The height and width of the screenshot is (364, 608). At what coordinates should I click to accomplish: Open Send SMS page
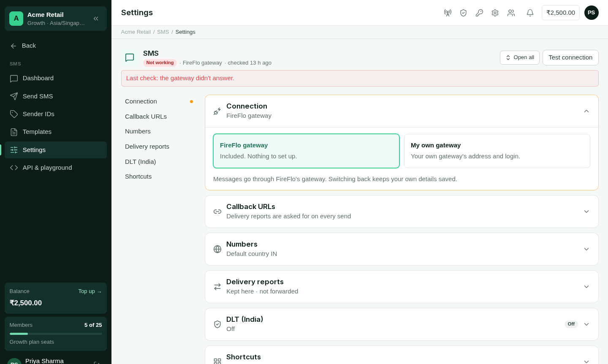pos(56,96)
